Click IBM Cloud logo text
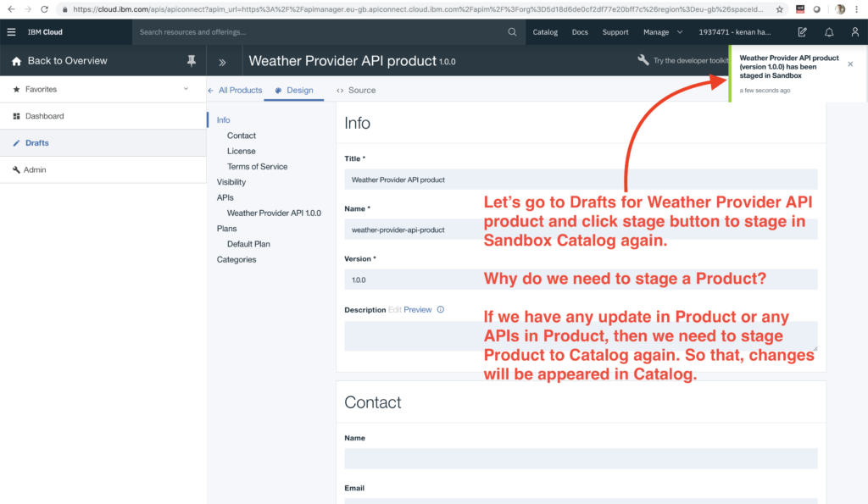This screenshot has height=504, width=868. click(45, 32)
